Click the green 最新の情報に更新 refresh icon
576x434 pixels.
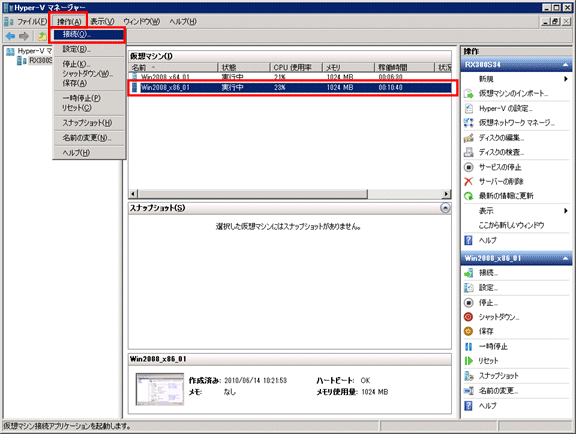click(469, 196)
